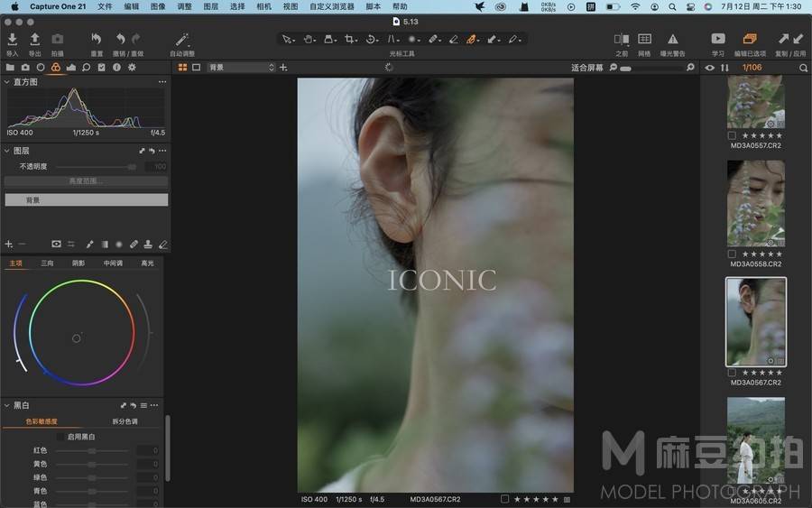Screen dimensions: 812x508
Task: Click the plus button beside layer selector
Action: point(283,68)
